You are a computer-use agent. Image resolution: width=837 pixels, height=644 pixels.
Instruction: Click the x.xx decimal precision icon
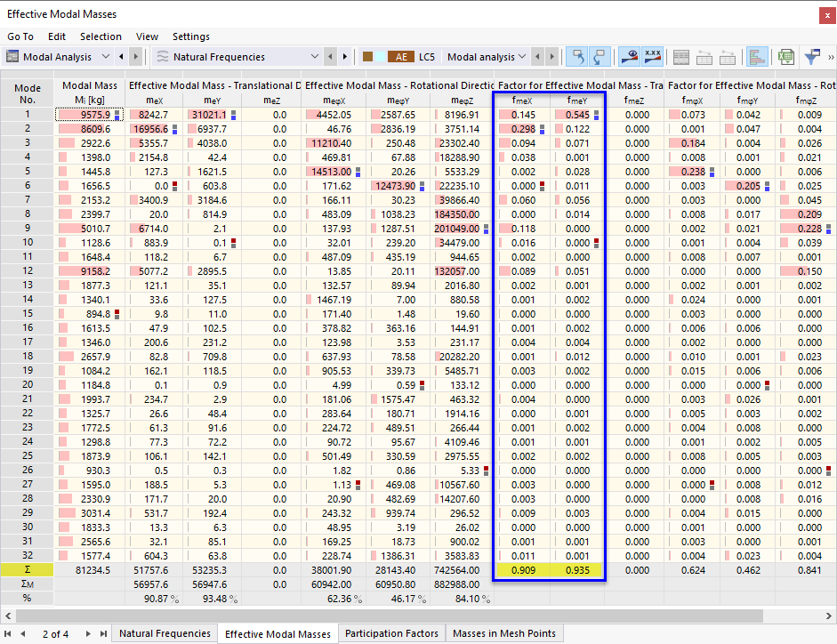coord(653,57)
